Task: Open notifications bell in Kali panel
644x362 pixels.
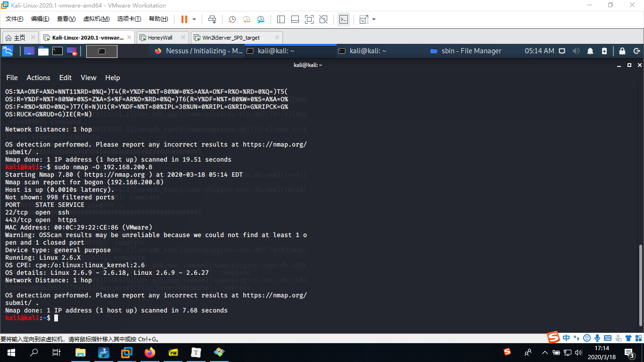Action: coord(590,51)
